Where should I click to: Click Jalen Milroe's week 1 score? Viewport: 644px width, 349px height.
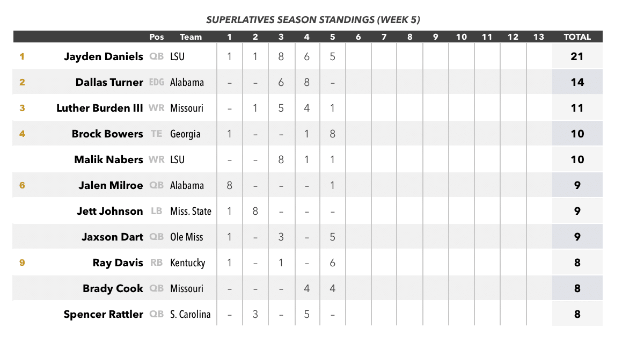[230, 185]
